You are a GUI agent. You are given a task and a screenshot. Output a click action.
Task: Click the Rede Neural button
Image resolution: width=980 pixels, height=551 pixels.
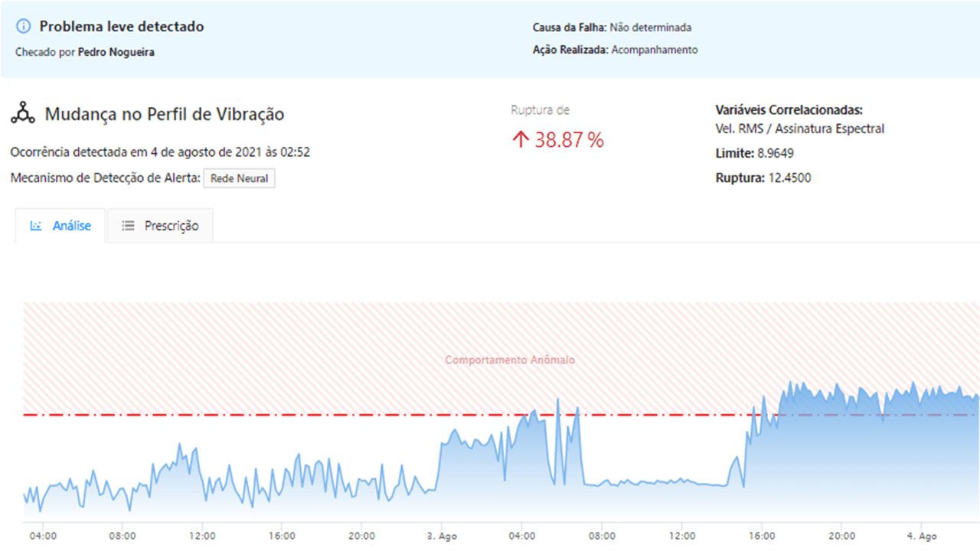(239, 178)
